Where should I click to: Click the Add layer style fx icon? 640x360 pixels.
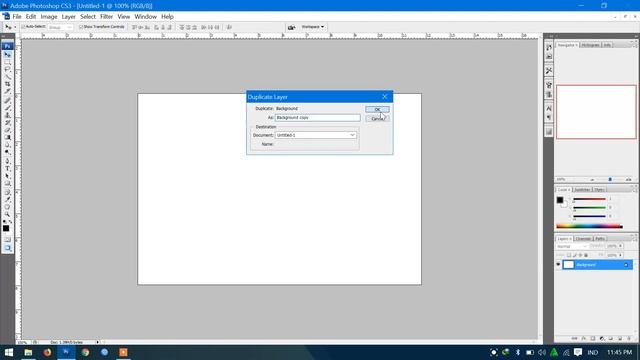(x=584, y=338)
